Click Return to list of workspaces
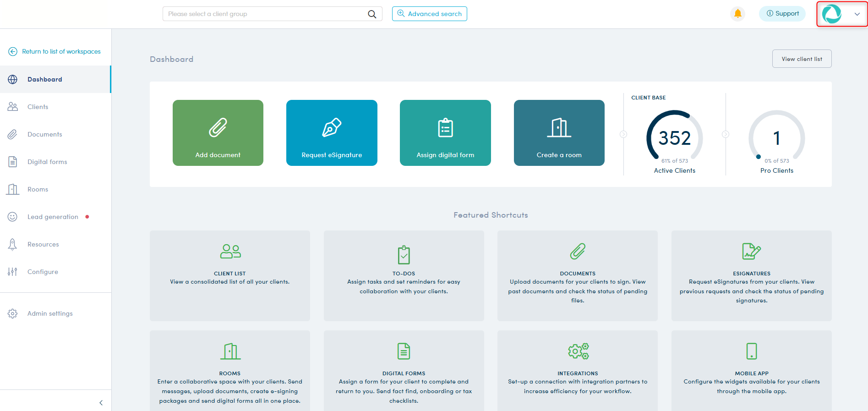Viewport: 868px width, 411px height. [x=61, y=51]
